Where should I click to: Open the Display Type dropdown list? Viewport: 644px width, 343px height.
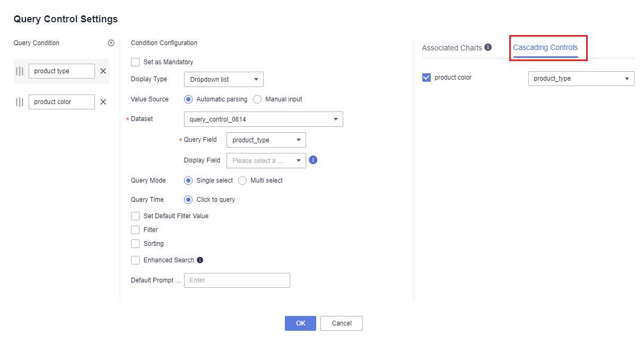pos(223,80)
